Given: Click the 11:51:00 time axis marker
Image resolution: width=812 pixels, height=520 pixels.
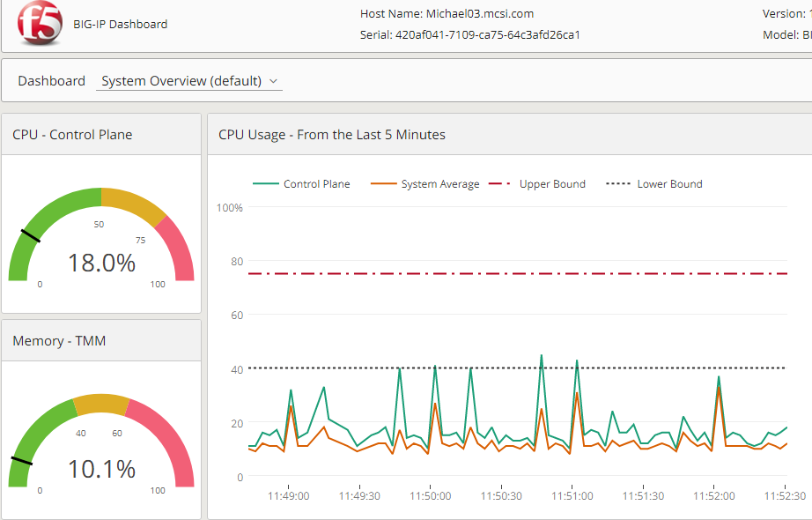Looking at the screenshot, I should click(572, 496).
